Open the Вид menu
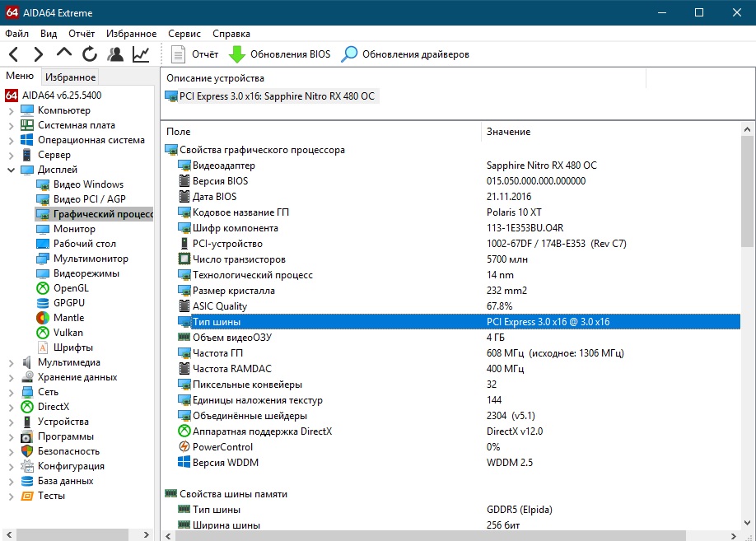The height and width of the screenshot is (541, 756). (x=49, y=34)
